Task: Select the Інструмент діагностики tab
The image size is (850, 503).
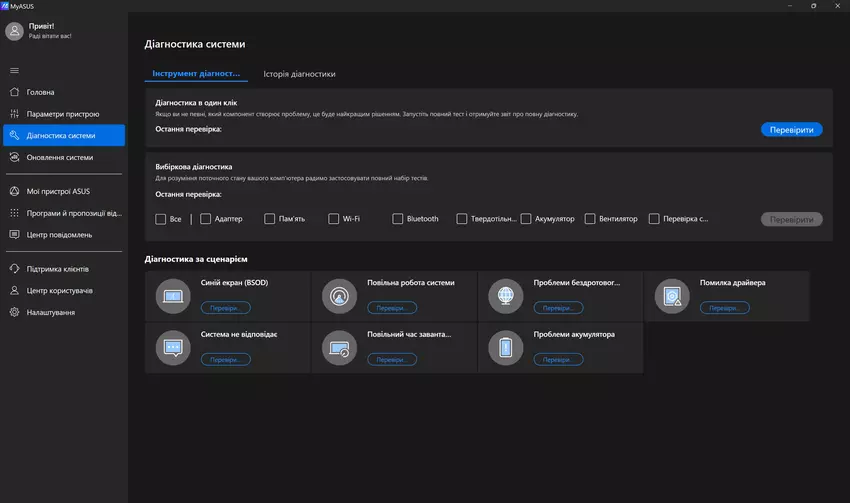Action: tap(196, 74)
